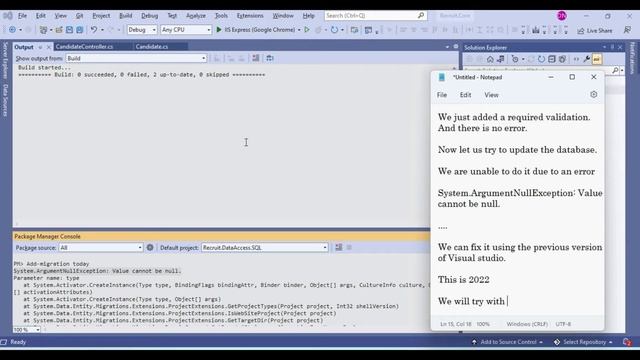Viewport: 640px width, 360px height.
Task: Toggle the highlighted preview selected items icon
Action: click(597, 59)
